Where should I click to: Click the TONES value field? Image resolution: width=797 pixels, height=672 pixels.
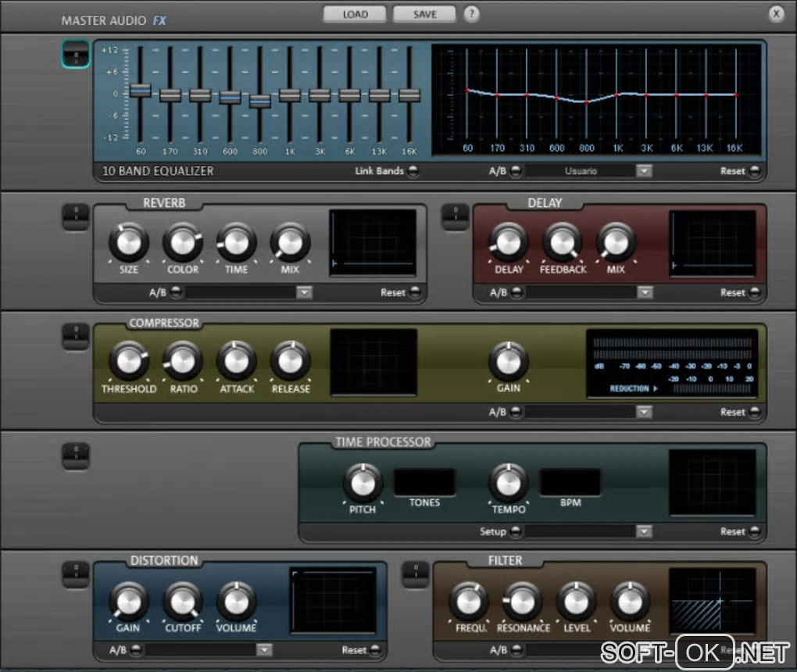424,481
